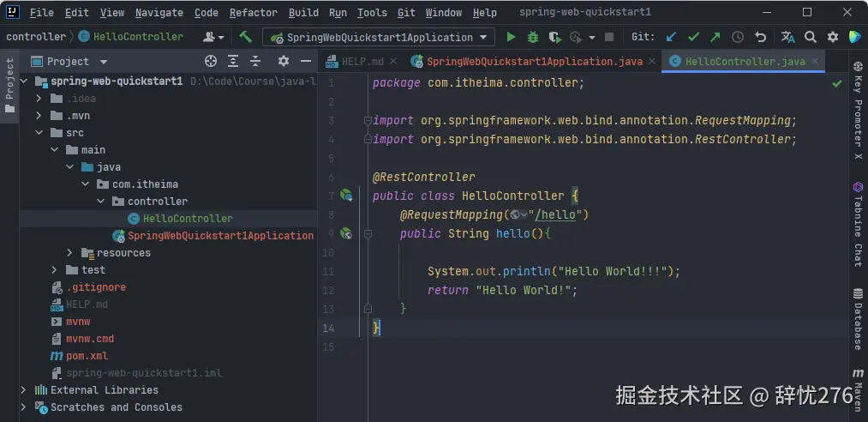Hide the Project tool window

[x=305, y=61]
